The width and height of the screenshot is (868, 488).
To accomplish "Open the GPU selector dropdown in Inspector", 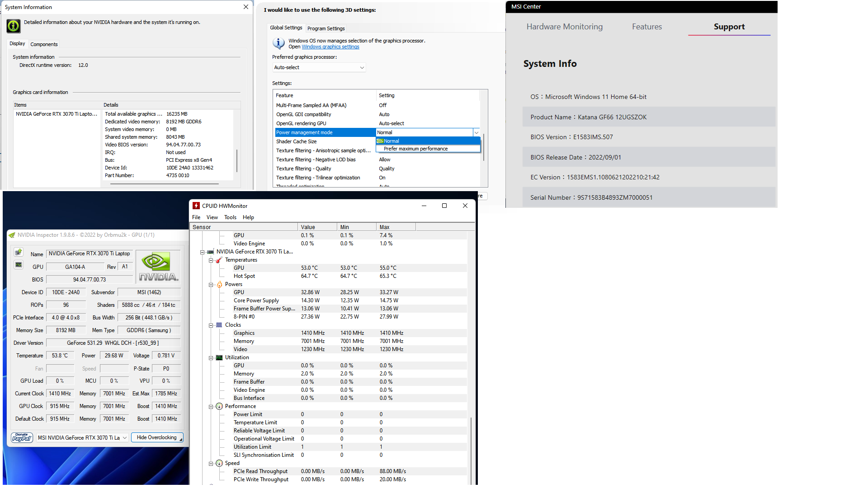I will [82, 437].
